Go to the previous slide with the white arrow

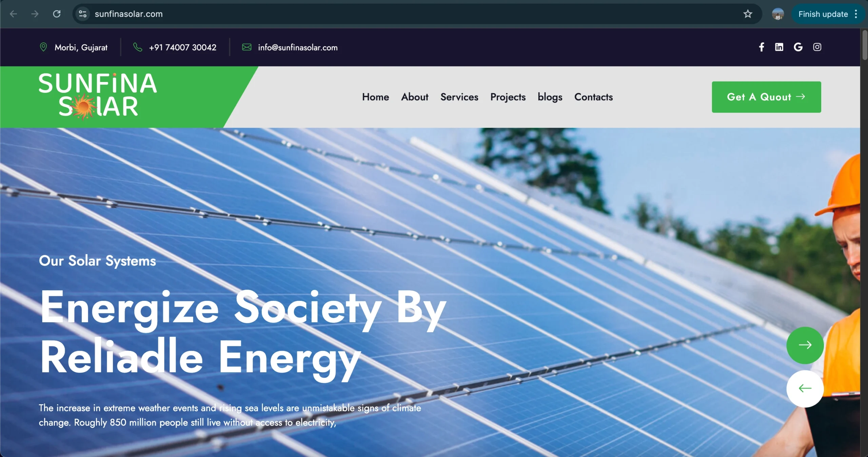tap(805, 389)
